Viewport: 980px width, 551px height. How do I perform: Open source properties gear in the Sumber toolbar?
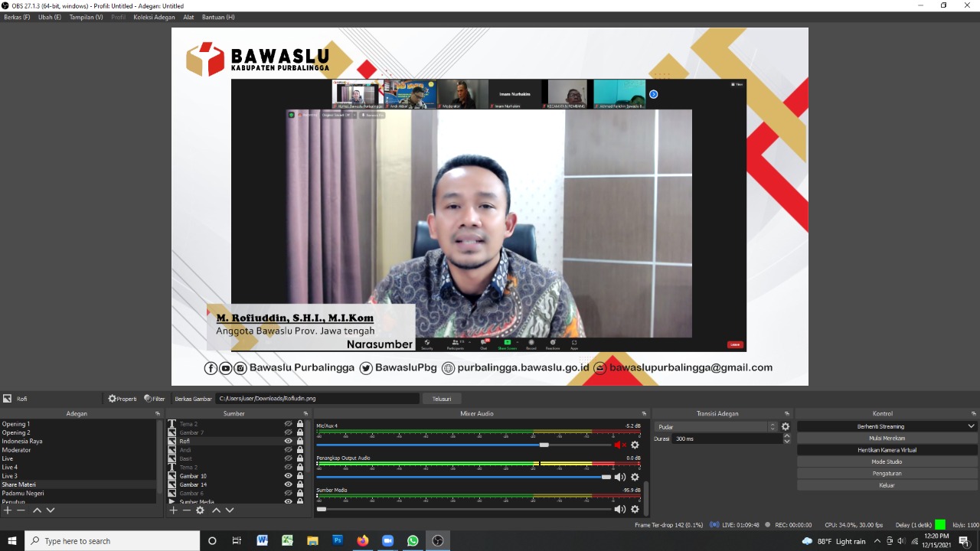200,510
